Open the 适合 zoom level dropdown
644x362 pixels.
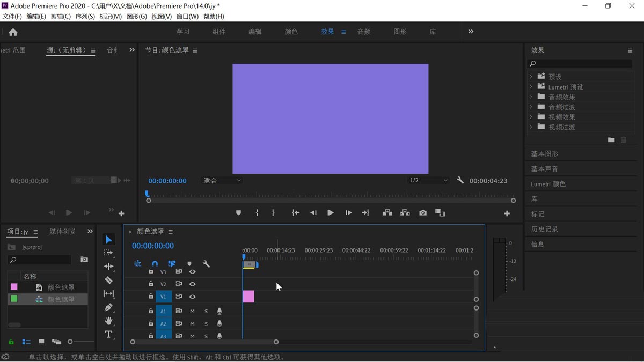[222, 181]
